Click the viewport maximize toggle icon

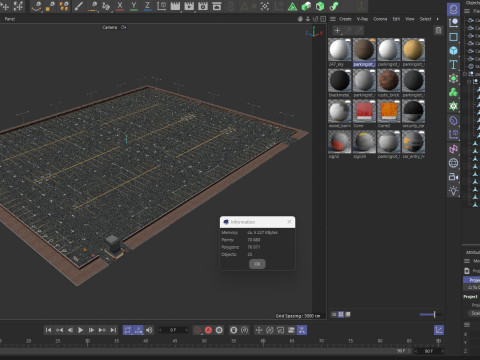323,19
